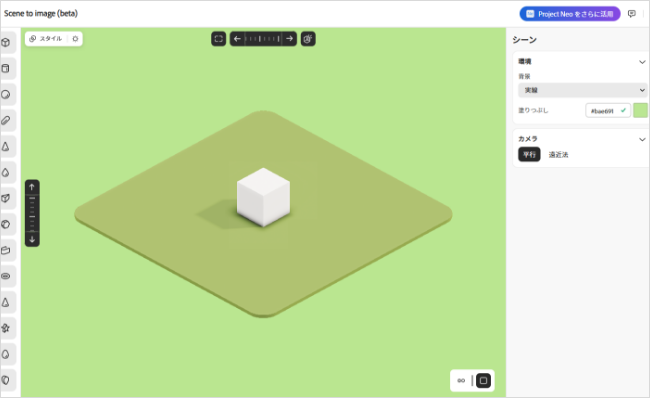Switch camera to 遠近法 mode
Viewport: 650px width, 398px height.
pyautogui.click(x=558, y=155)
